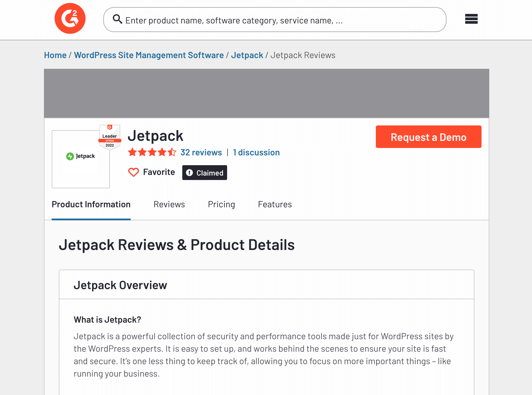Click the Claimed badge
The width and height of the screenshot is (532, 395).
[205, 173]
